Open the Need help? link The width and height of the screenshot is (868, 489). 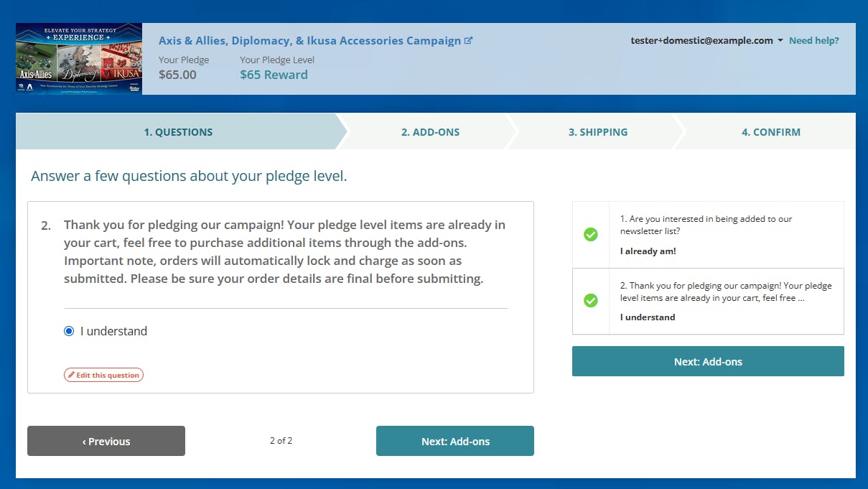point(813,41)
